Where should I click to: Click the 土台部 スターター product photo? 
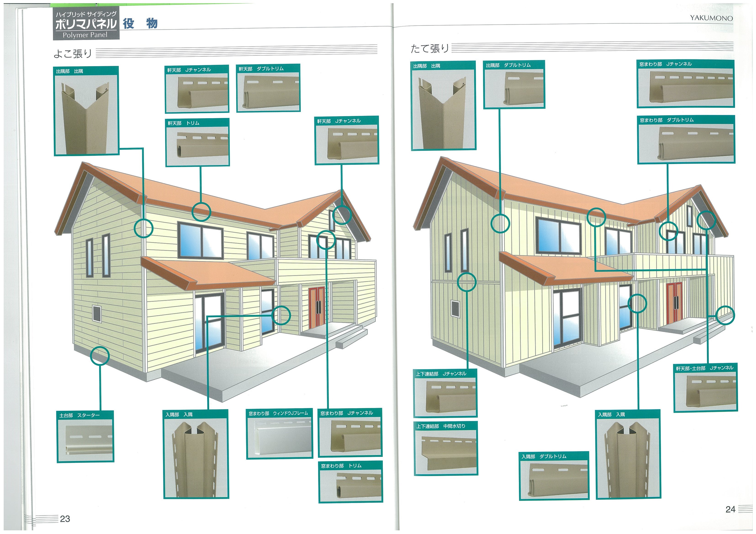click(85, 440)
